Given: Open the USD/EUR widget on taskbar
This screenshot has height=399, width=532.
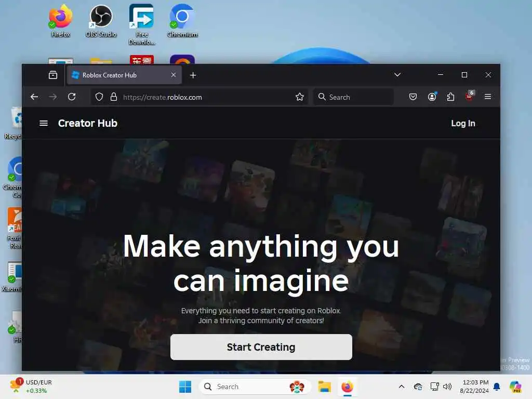Looking at the screenshot, I should (31, 386).
